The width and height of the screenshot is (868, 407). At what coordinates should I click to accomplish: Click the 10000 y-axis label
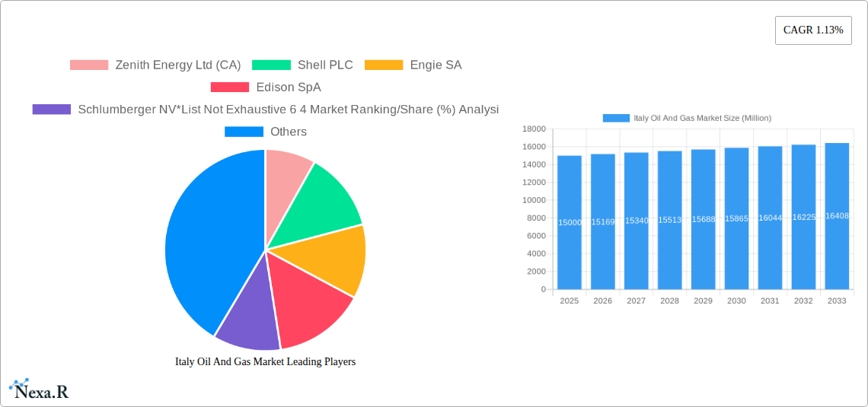pos(535,200)
